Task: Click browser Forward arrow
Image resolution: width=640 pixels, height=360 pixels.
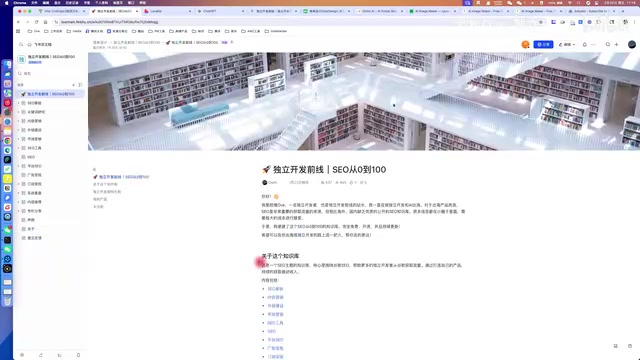Action: (27, 22)
